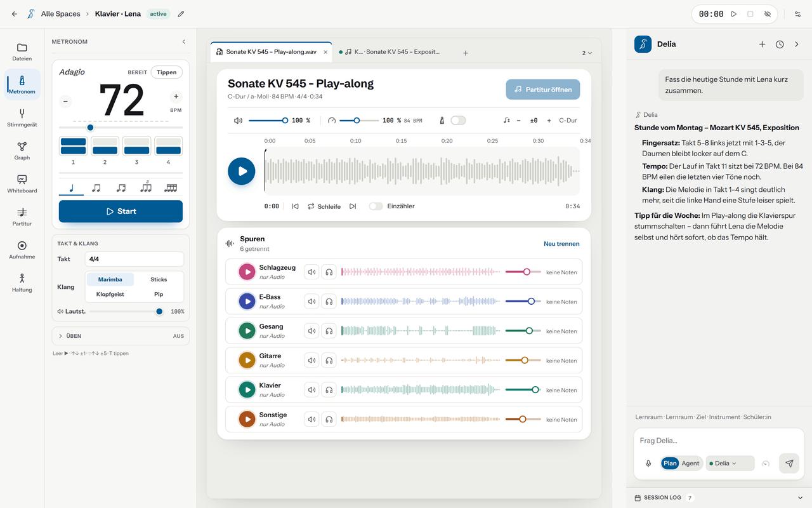This screenshot has width=812, height=508.
Task: Open Delia chat history clock icon
Action: 780,44
